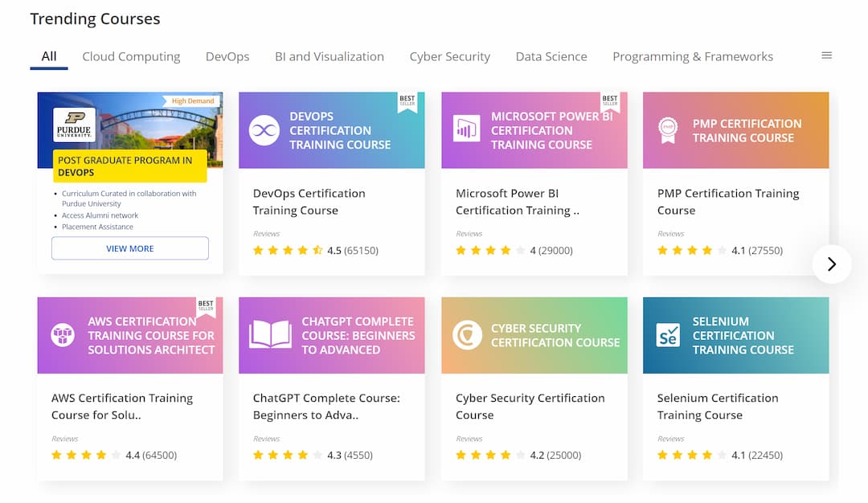Click Best Seller ribbon on AWS card
868x503 pixels.
[206, 307]
